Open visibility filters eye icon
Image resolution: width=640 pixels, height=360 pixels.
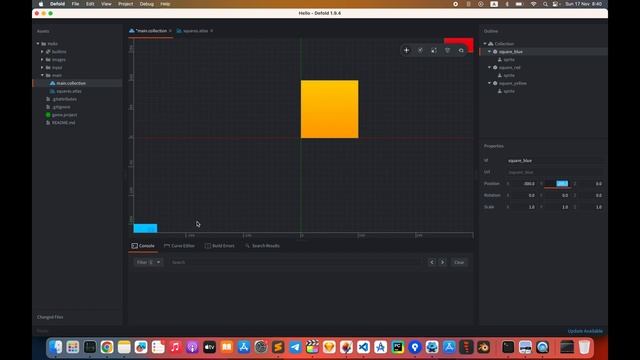[x=461, y=50]
